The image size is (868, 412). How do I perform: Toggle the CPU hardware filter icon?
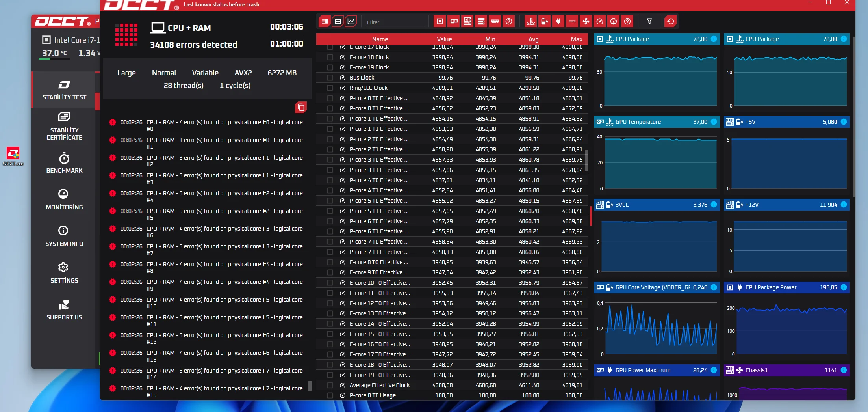(x=440, y=21)
